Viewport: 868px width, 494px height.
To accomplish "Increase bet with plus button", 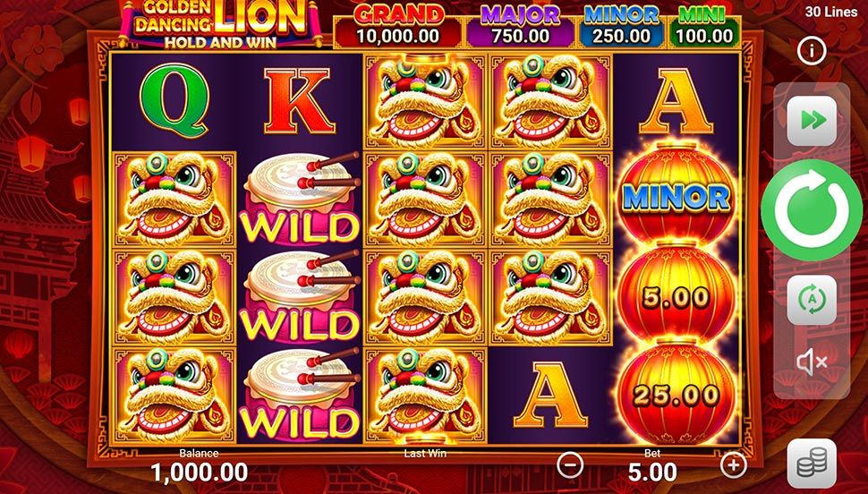I will [734, 464].
